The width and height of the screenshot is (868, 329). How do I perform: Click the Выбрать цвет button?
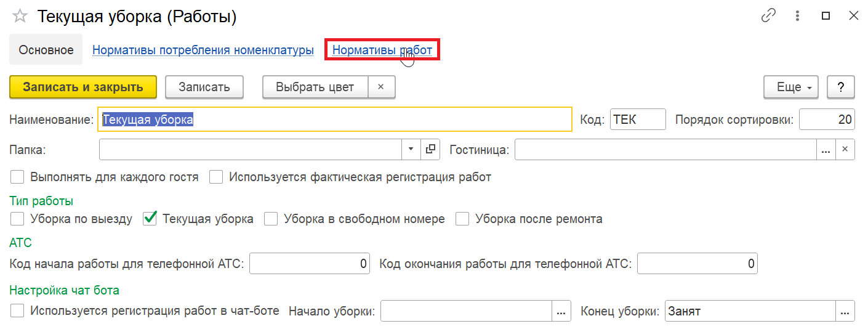pos(315,87)
